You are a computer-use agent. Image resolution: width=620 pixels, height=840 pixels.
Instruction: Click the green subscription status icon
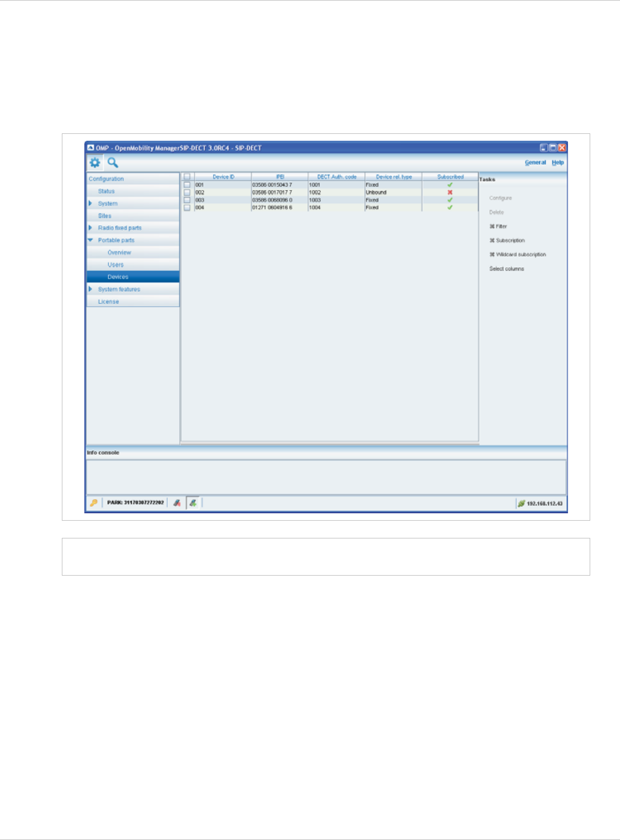click(193, 503)
